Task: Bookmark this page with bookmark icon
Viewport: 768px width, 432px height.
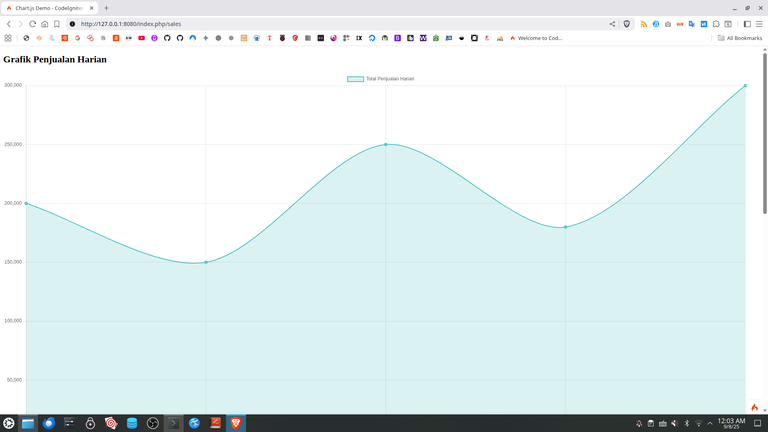Action: point(57,24)
